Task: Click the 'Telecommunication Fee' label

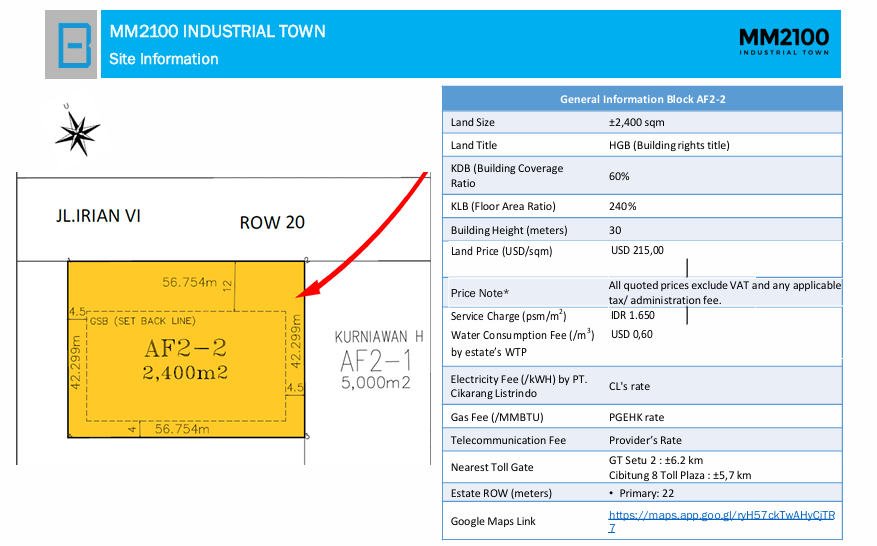Action: tap(508, 440)
